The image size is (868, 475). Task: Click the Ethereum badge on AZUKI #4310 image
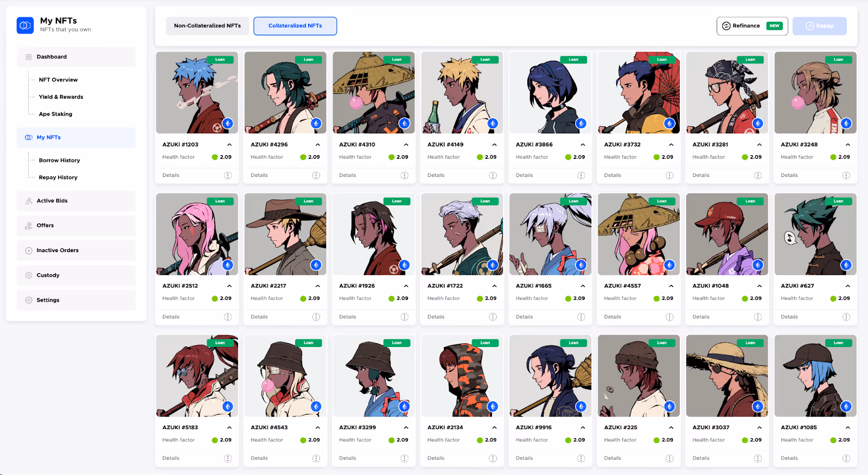404,124
